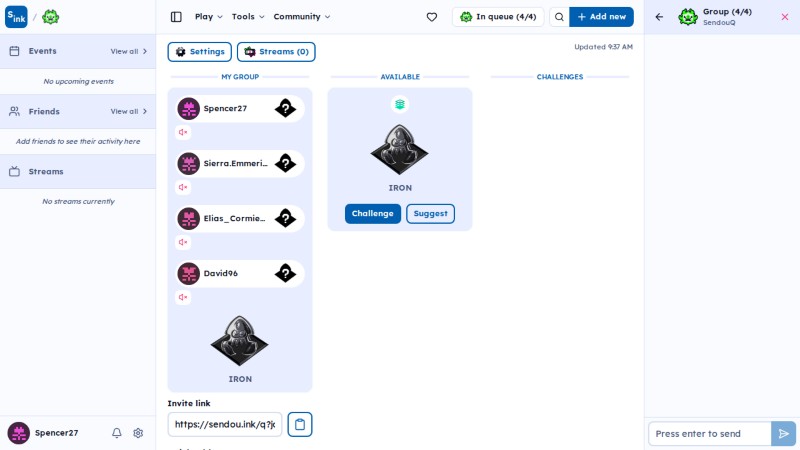The width and height of the screenshot is (800, 450).
Task: Click the Updated 9:37 AM timestamp
Action: pos(603,47)
